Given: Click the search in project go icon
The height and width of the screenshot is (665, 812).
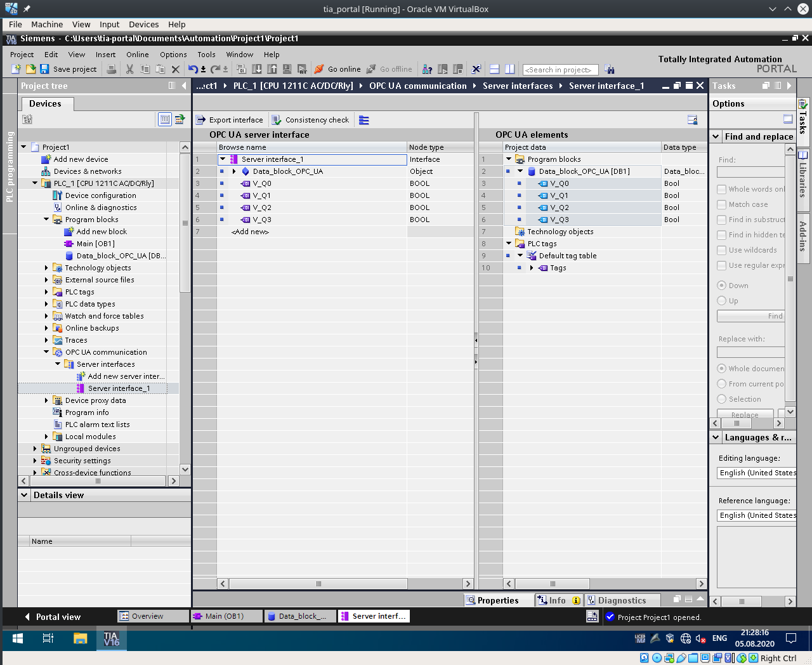Looking at the screenshot, I should coord(610,69).
